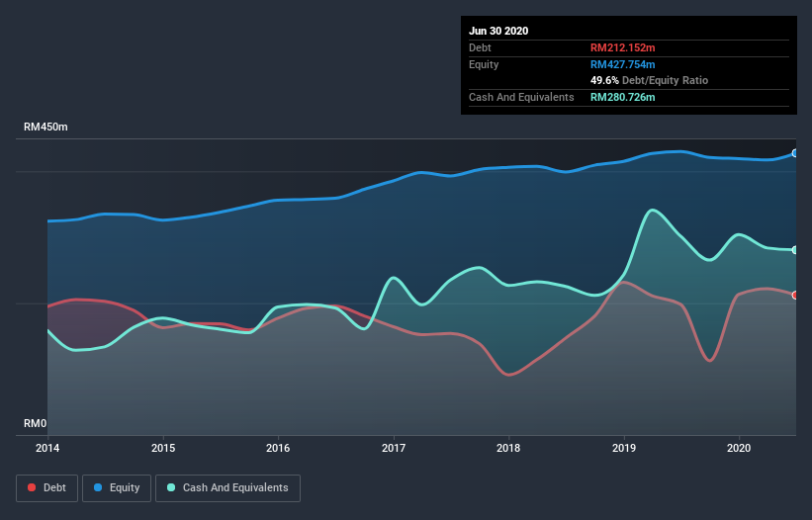
Task: Click the RM212.152m debt value
Action: point(622,47)
